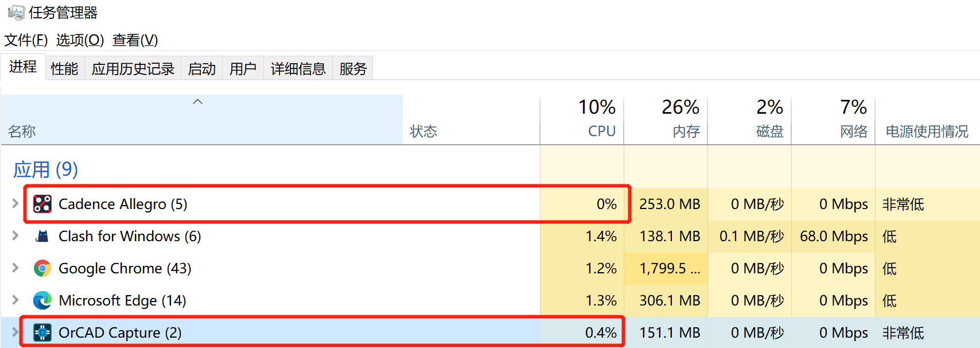The image size is (980, 348).
Task: Click the Cadence Allegro app icon
Action: (42, 204)
